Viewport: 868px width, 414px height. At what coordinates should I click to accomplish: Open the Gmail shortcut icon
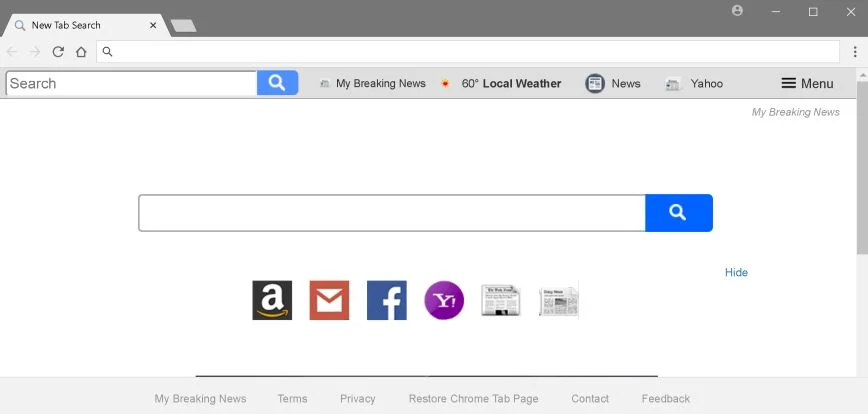coord(329,300)
